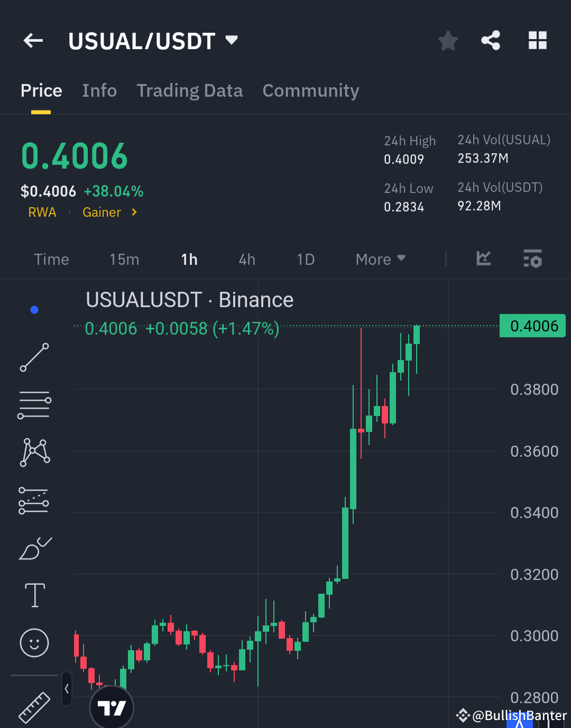Share the USUAL/USDT chart
Screen dimensions: 571x728
coord(491,40)
